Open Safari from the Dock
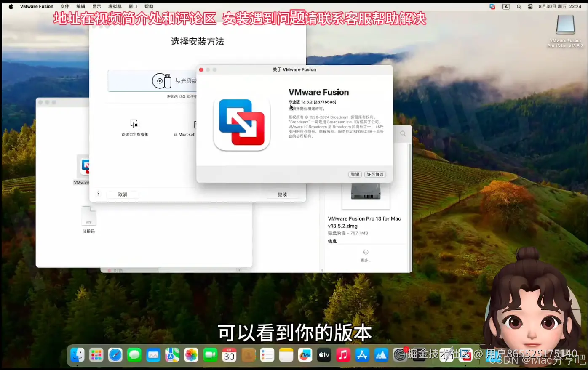This screenshot has width=588, height=370. point(115,355)
